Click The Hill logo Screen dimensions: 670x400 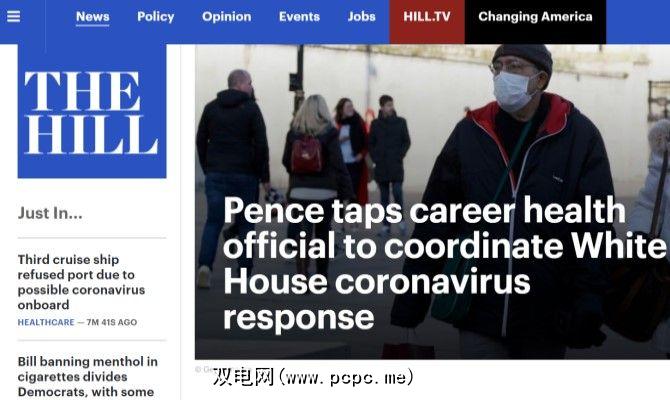(92, 111)
